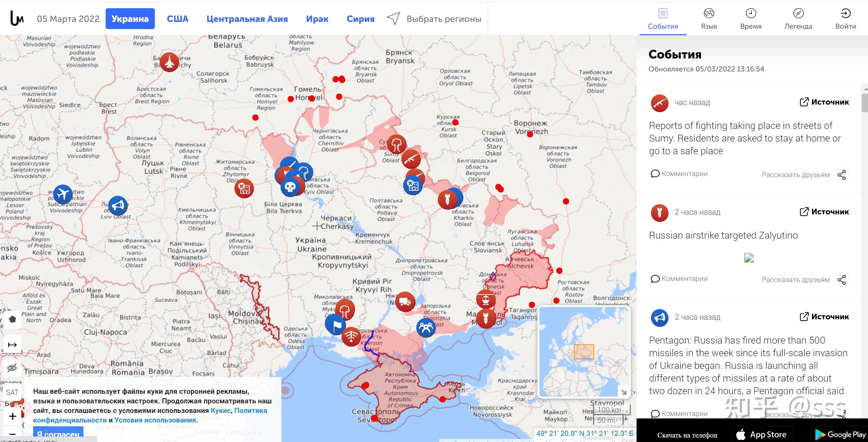The height and width of the screenshot is (442, 868).
Task: Open the Язык language menu
Action: point(709,19)
